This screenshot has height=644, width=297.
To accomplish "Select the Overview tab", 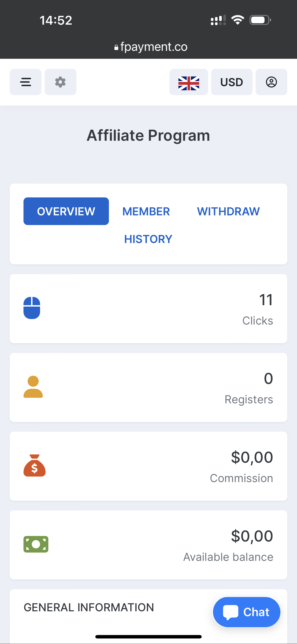I will click(66, 211).
